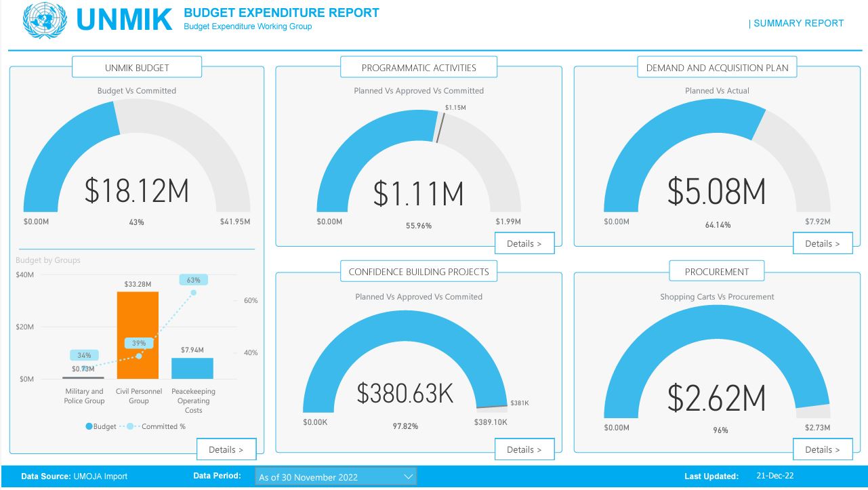This screenshot has width=868, height=490.
Task: Click the Committed % legend marker
Action: (x=130, y=426)
